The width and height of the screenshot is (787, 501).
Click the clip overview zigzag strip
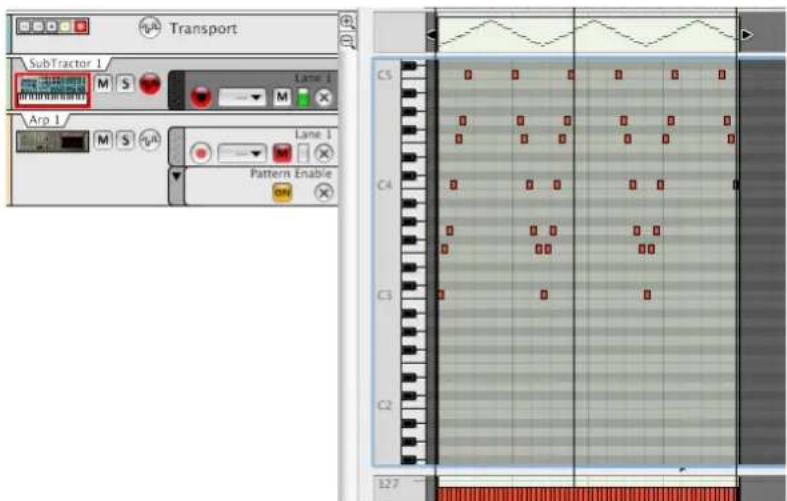coord(587,34)
